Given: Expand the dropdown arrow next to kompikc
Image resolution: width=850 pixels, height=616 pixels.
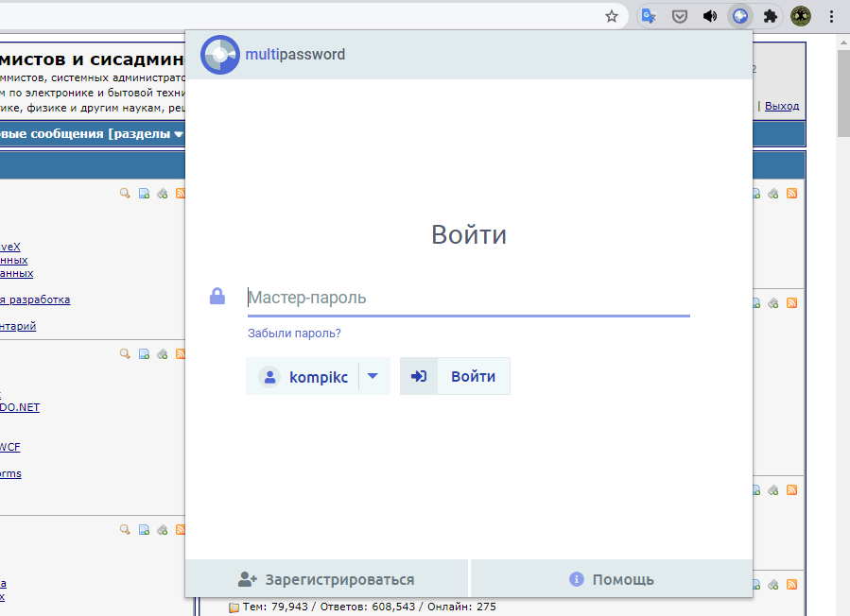Looking at the screenshot, I should [x=373, y=376].
